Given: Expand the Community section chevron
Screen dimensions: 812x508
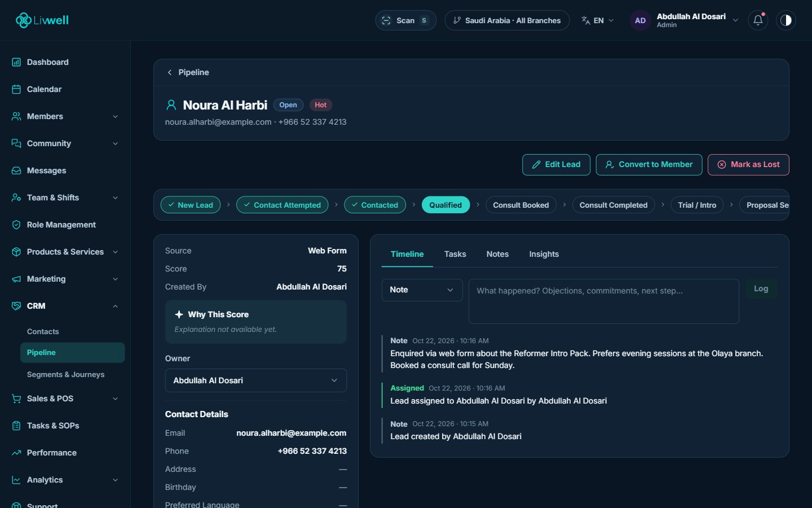Looking at the screenshot, I should pos(116,143).
